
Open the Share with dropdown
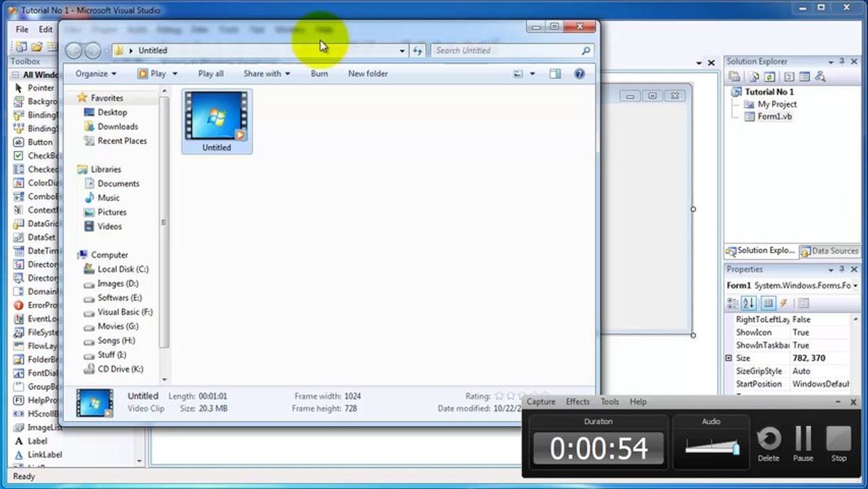point(267,73)
